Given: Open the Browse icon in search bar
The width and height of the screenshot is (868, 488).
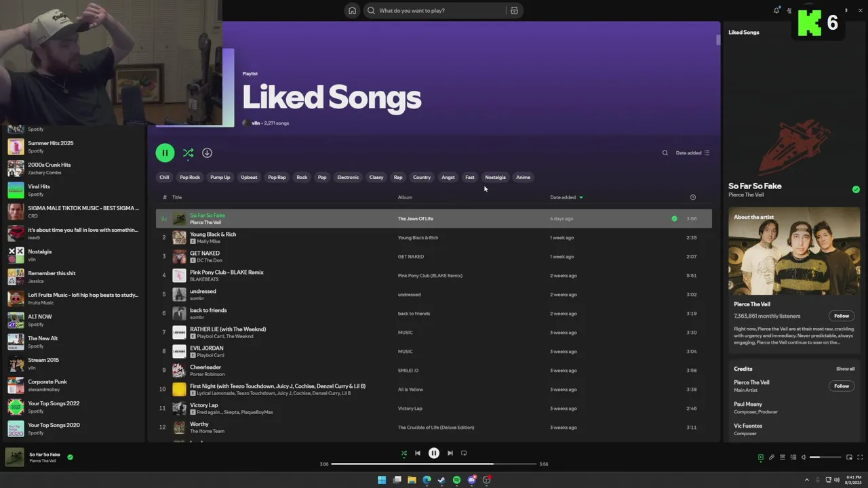Looking at the screenshot, I should 514,10.
